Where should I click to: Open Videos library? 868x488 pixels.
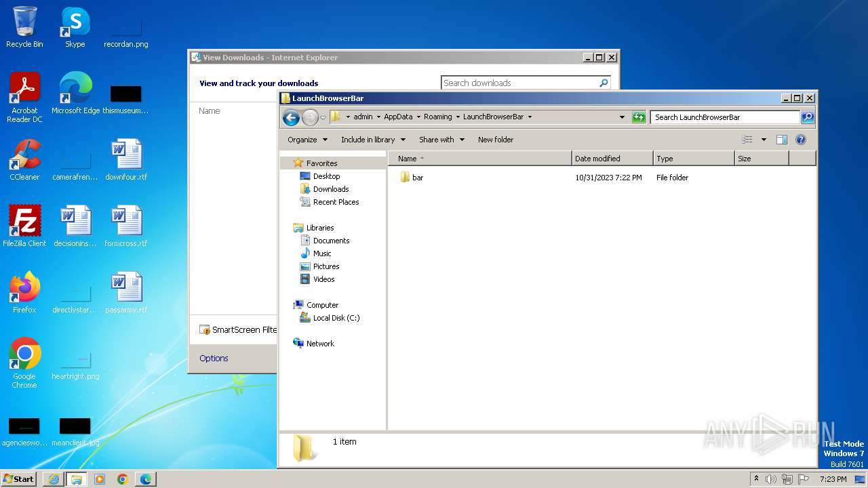[323, 279]
